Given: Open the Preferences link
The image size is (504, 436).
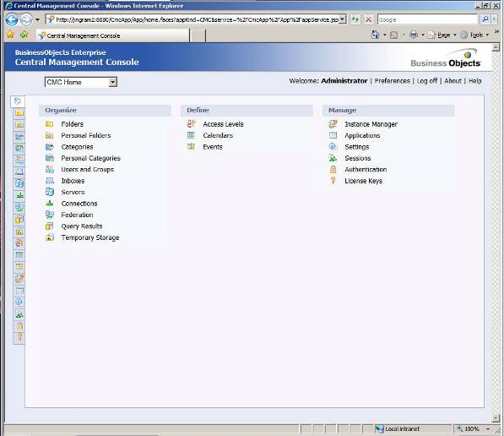Looking at the screenshot, I should (393, 81).
